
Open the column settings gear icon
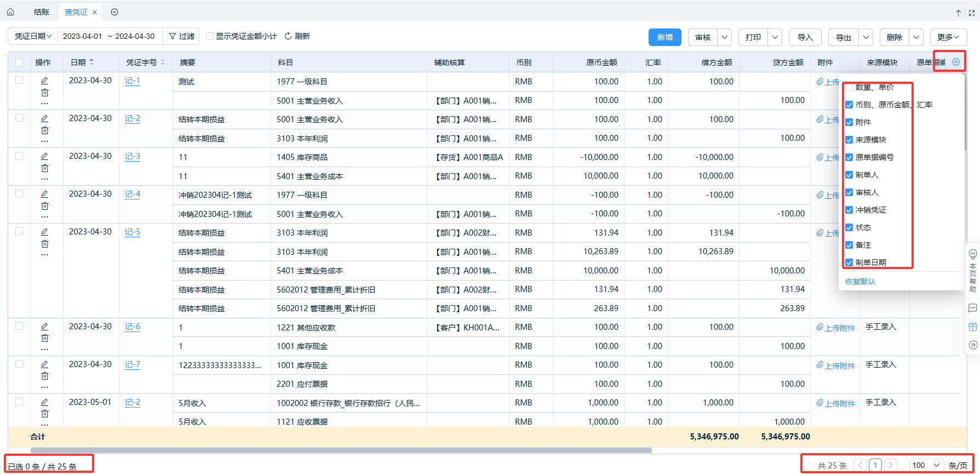pyautogui.click(x=956, y=62)
